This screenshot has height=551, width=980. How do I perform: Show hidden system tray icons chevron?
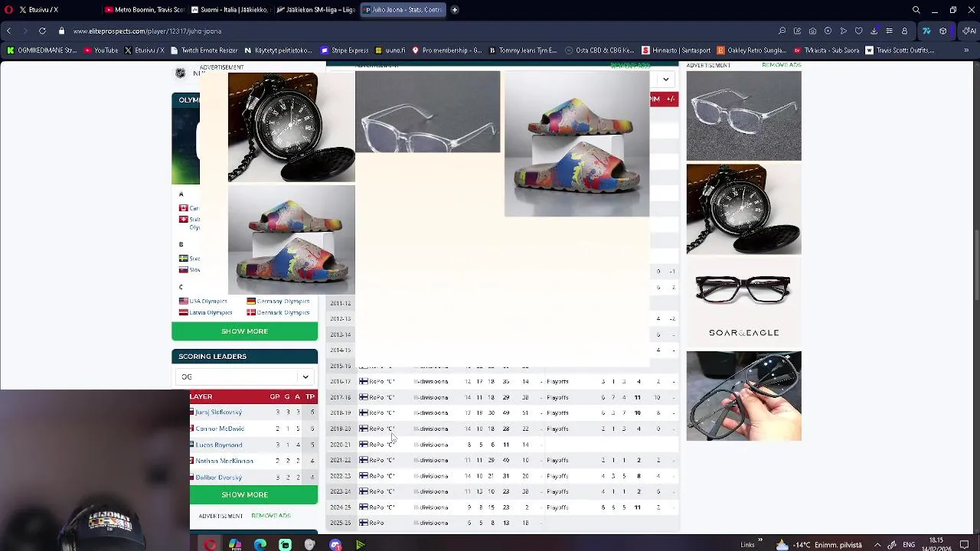coord(877,545)
